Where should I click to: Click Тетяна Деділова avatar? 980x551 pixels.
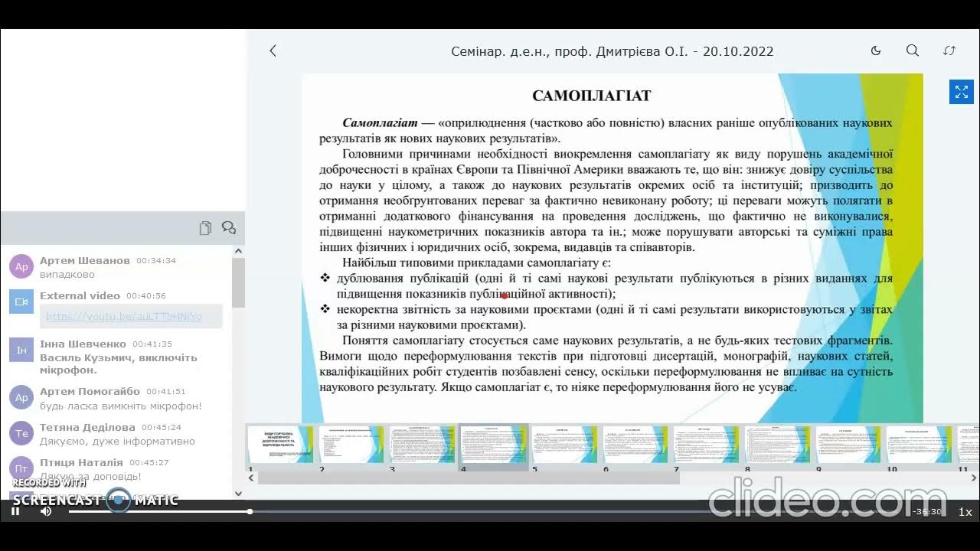pyautogui.click(x=21, y=433)
